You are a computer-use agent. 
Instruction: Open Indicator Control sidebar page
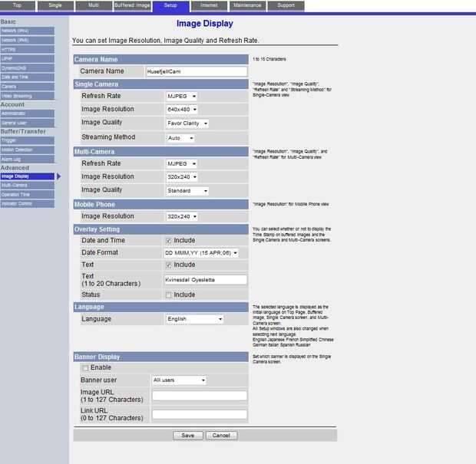coord(28,204)
